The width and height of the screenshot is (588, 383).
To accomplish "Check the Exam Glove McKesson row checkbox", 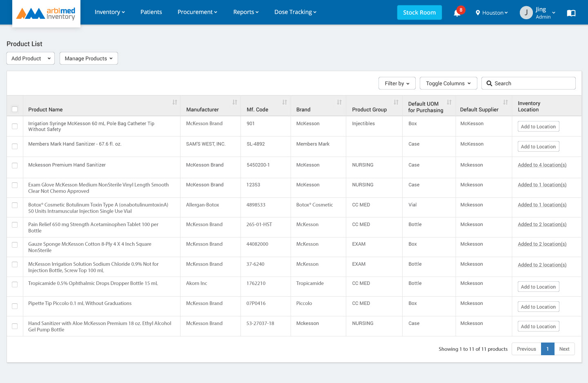I will tap(15, 185).
